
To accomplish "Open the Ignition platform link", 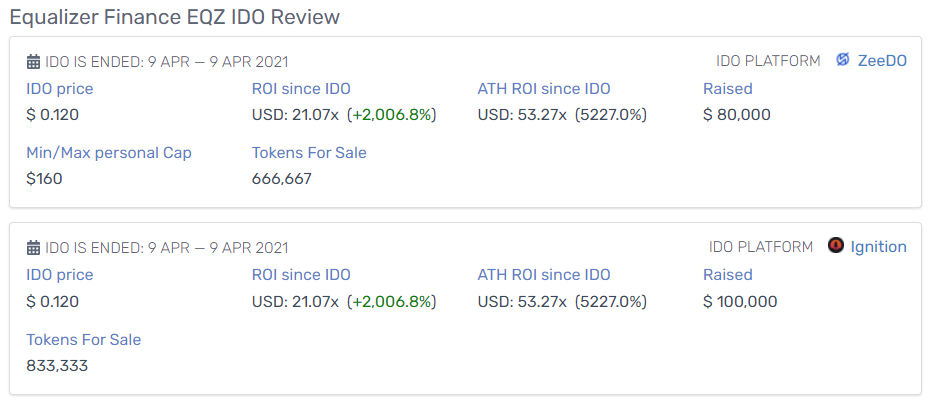I will point(879,247).
